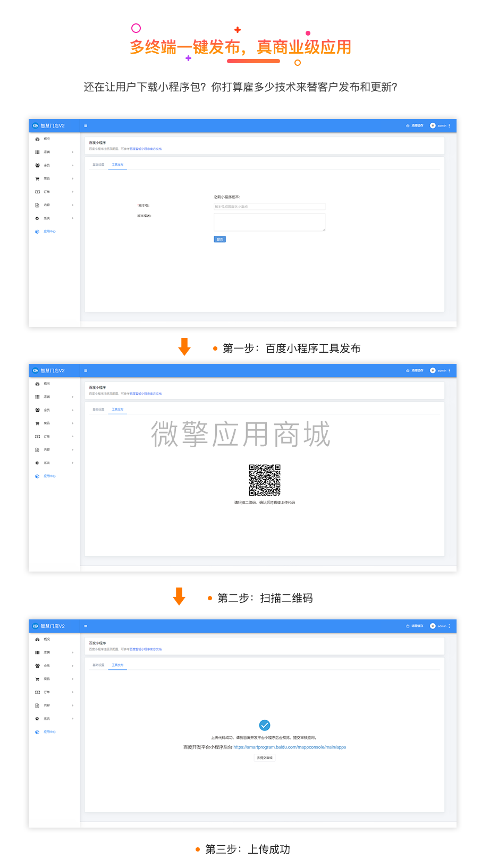481x868 pixels.
Task: Click the 概况 dashboard icon in the QR code screen
Action: coord(37,384)
